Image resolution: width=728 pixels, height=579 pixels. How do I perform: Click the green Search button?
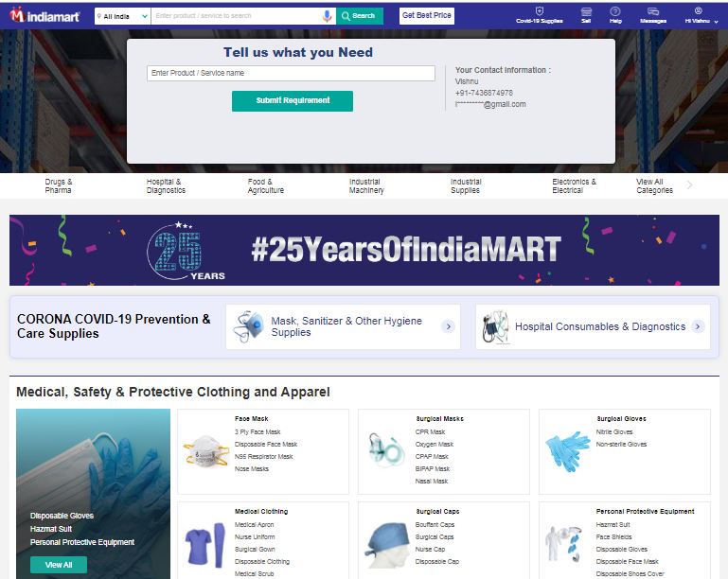(360, 16)
